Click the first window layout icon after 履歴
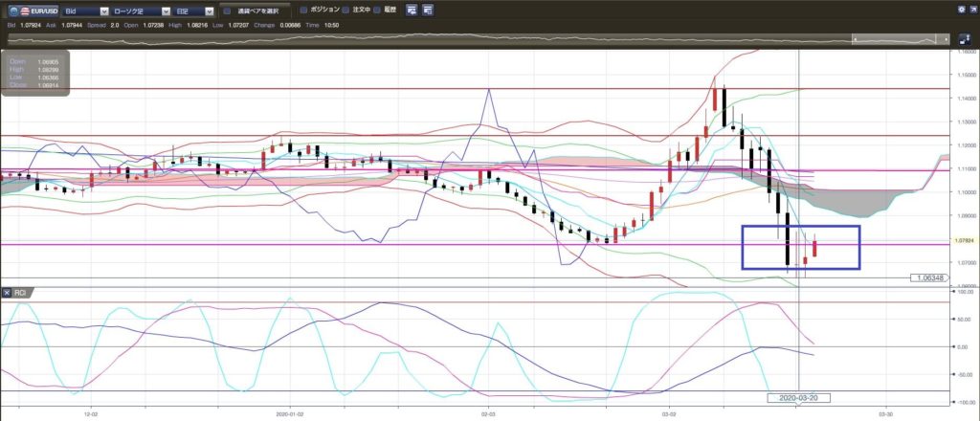The height and width of the screenshot is (421, 980). click(x=412, y=10)
